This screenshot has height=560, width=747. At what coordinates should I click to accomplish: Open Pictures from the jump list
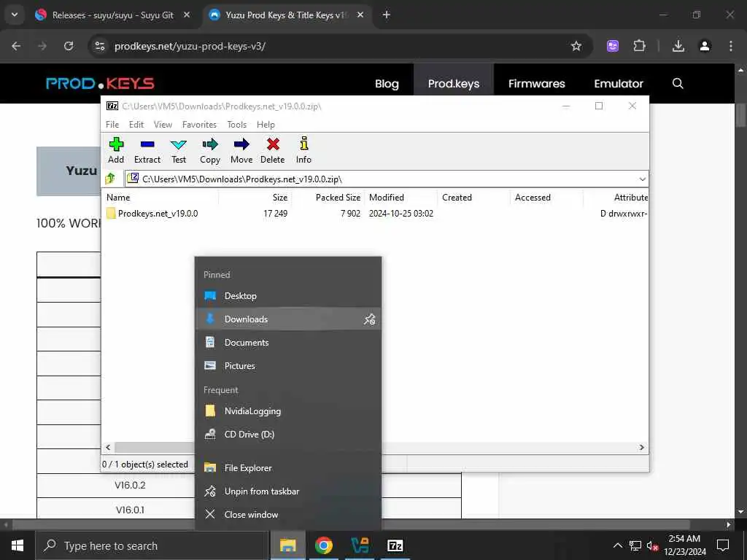click(288, 366)
